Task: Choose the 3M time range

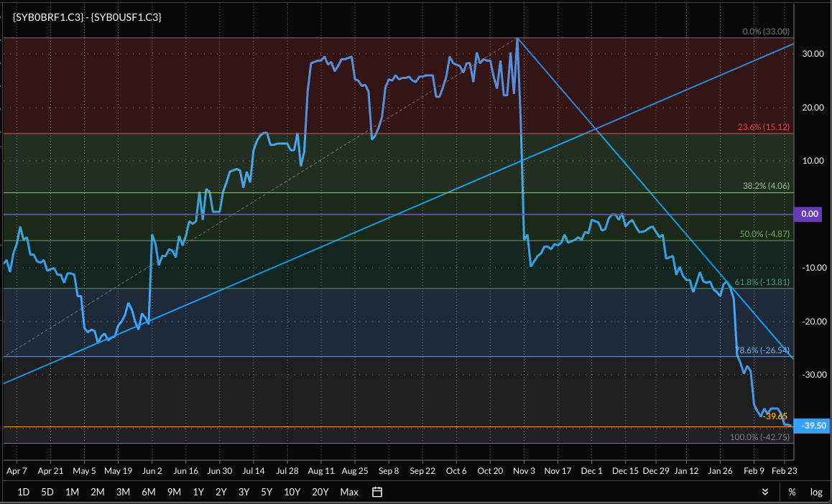Action: (123, 492)
